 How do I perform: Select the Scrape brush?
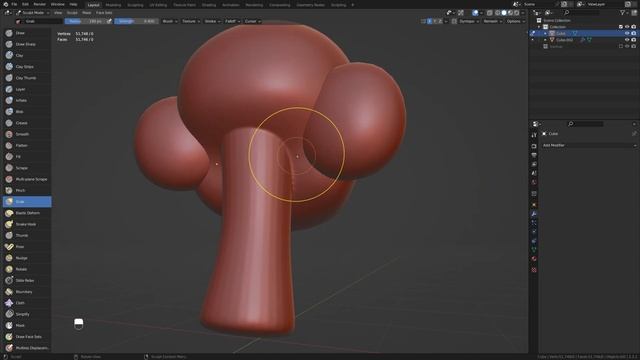click(27, 168)
